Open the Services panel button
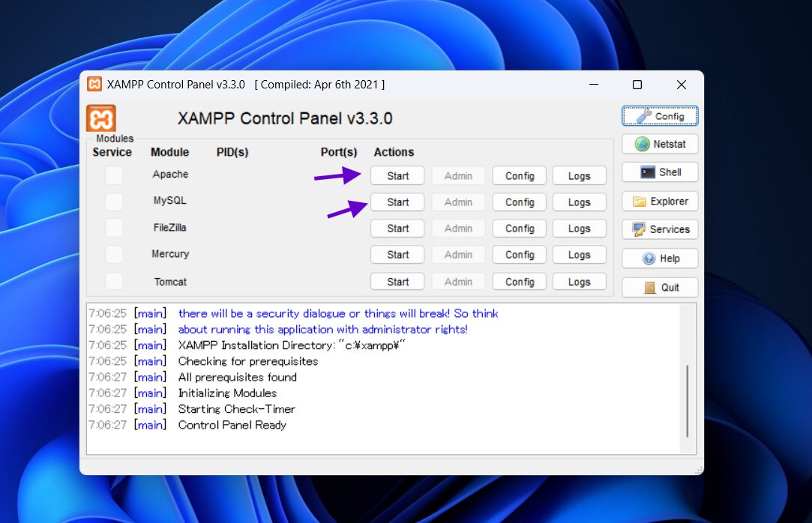 tap(660, 229)
